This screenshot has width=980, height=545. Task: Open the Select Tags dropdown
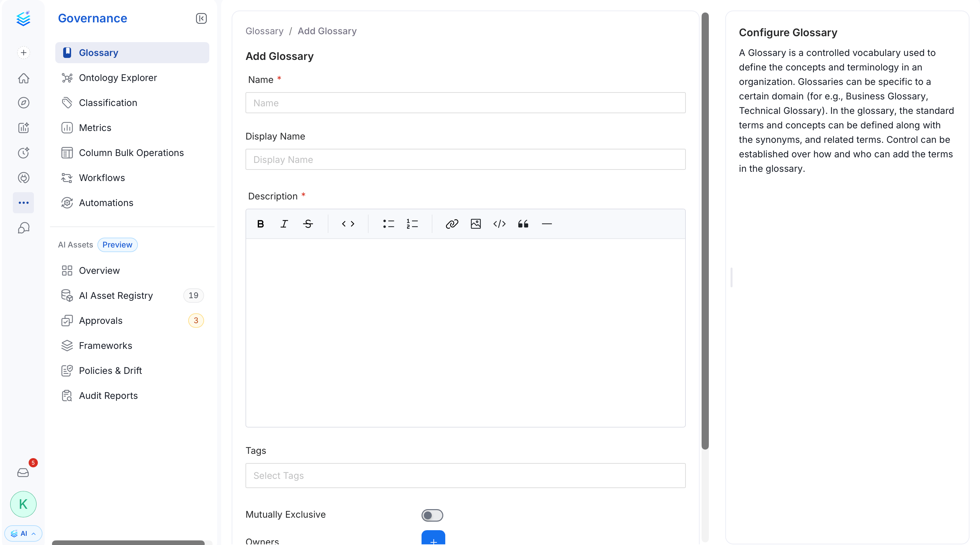point(465,475)
